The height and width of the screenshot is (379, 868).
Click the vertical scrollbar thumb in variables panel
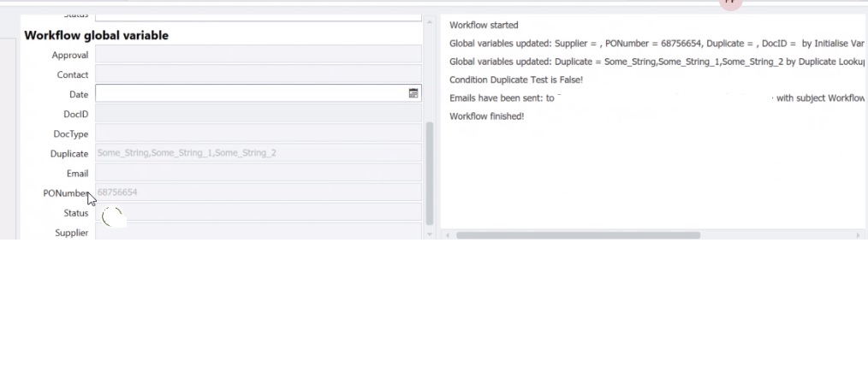[430, 171]
